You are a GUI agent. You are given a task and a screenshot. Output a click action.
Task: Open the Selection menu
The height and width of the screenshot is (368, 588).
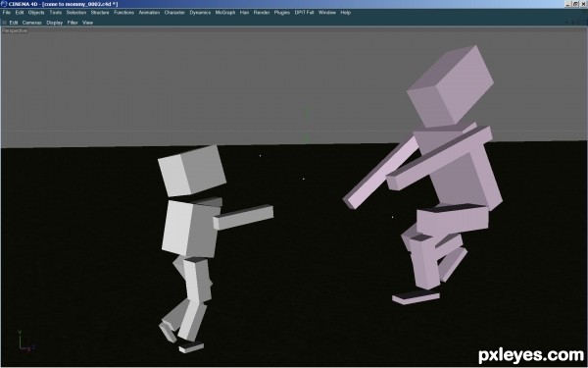(76, 13)
